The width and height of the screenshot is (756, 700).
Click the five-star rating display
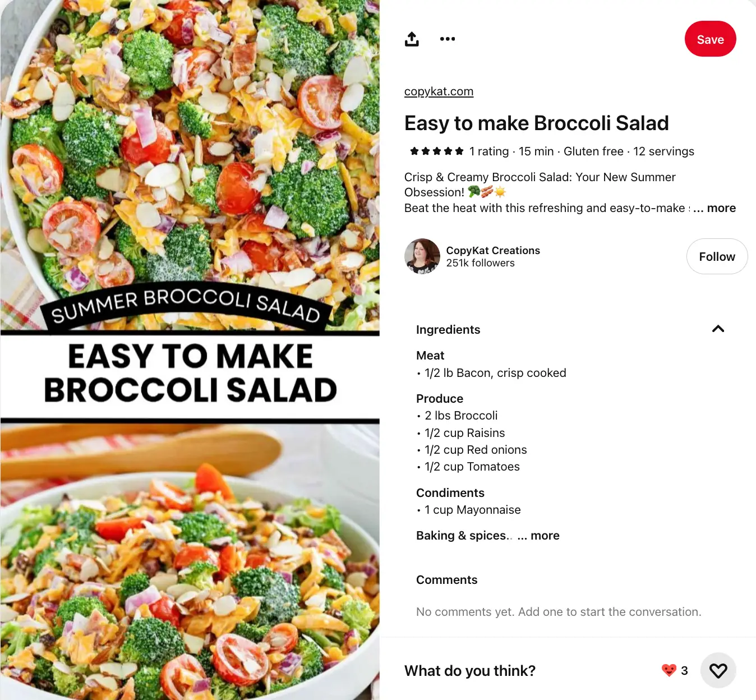coord(436,151)
